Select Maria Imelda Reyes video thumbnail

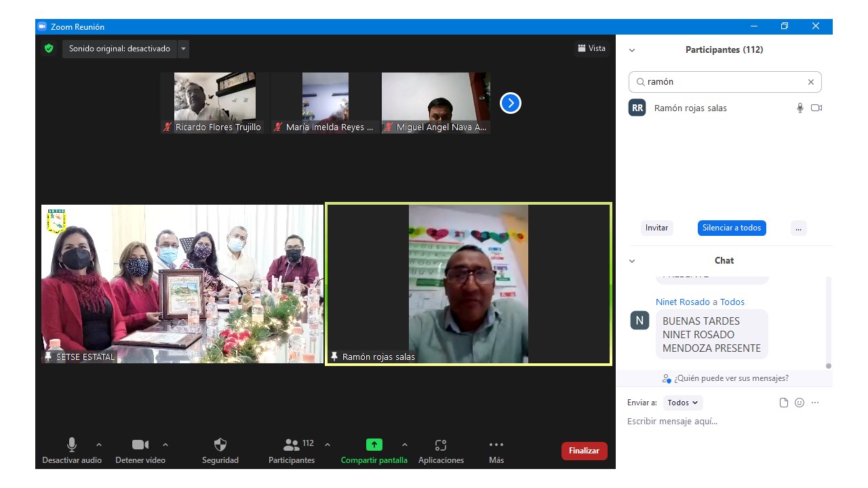324,103
